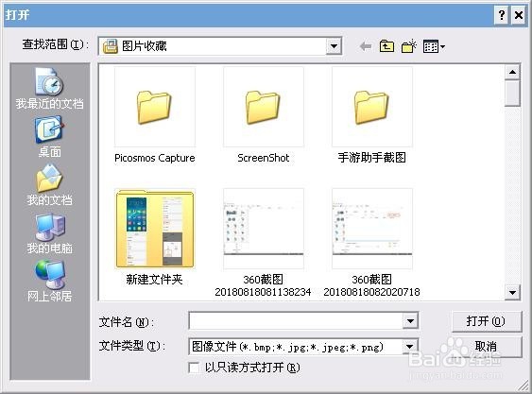Open the view menu icon

click(434, 46)
